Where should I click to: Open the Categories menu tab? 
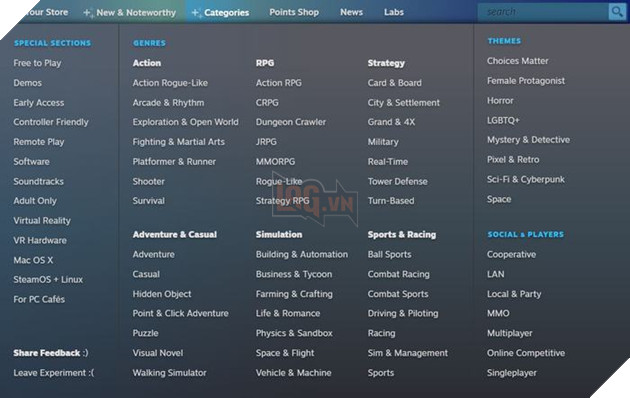[220, 12]
